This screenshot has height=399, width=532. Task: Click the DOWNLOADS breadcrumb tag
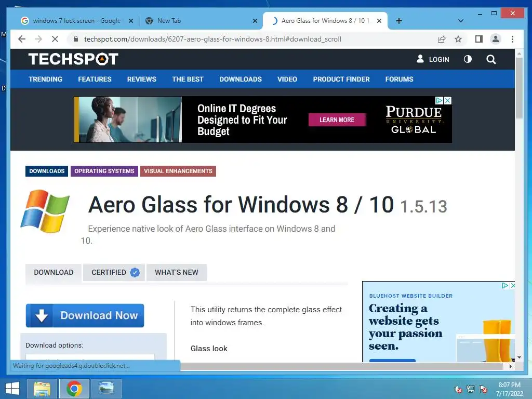[47, 171]
